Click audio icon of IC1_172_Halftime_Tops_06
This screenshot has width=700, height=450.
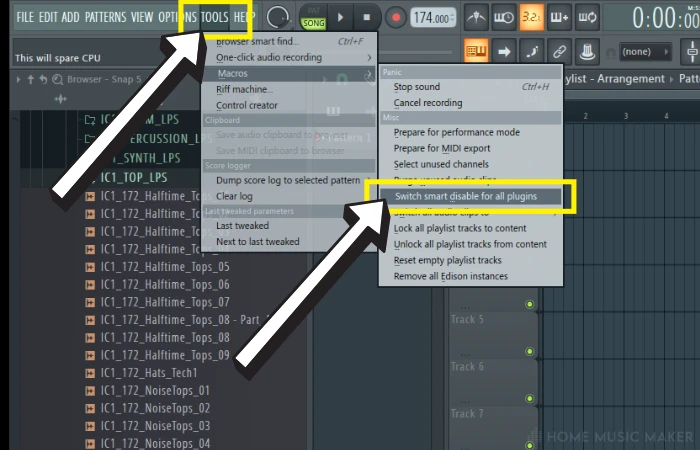pyautogui.click(x=90, y=285)
